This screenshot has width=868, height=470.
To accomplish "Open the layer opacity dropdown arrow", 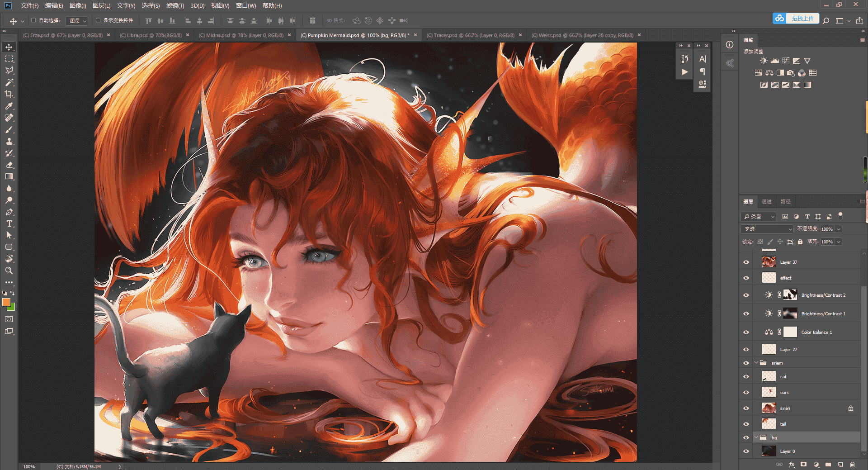I will (x=838, y=229).
